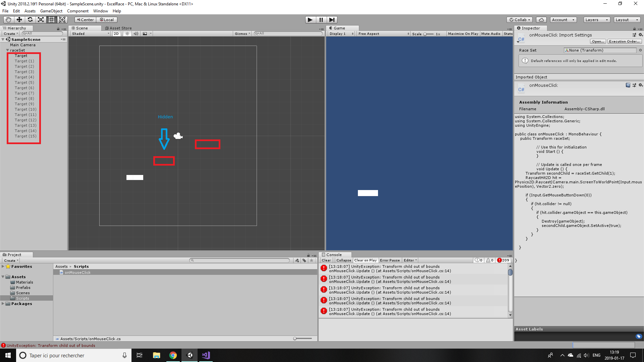Toggle Maximize On Play
This screenshot has height=362, width=644.
(463, 34)
